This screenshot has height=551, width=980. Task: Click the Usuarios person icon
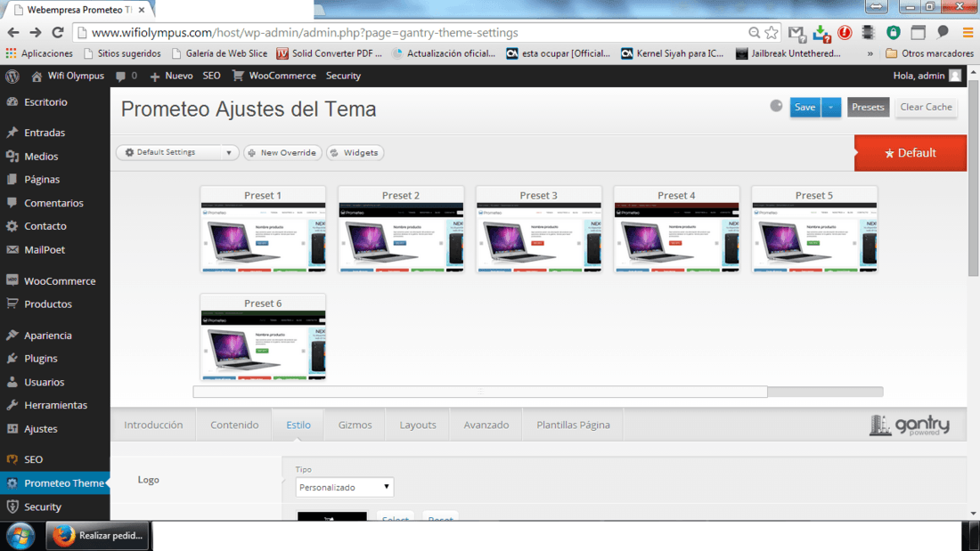[12, 382]
